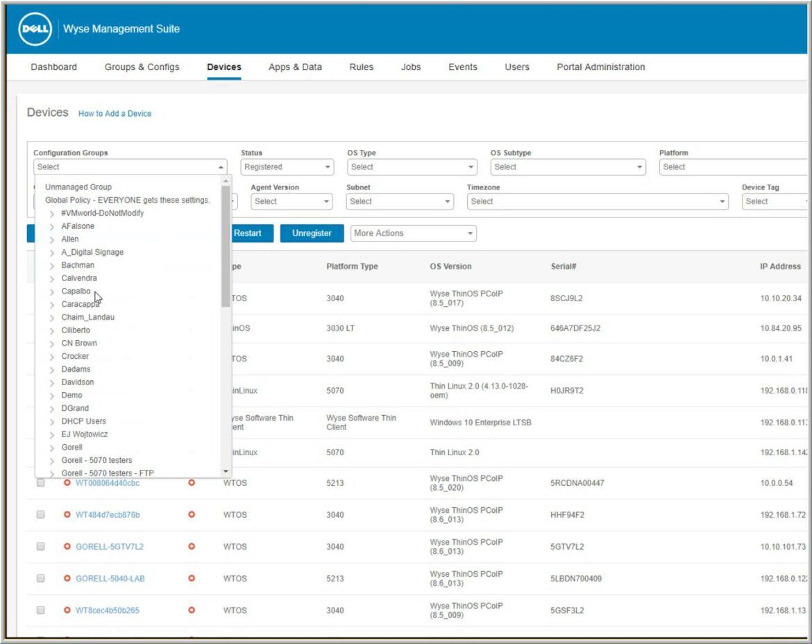Tick checkbox for GORELL-5040-LAB

pyautogui.click(x=40, y=578)
